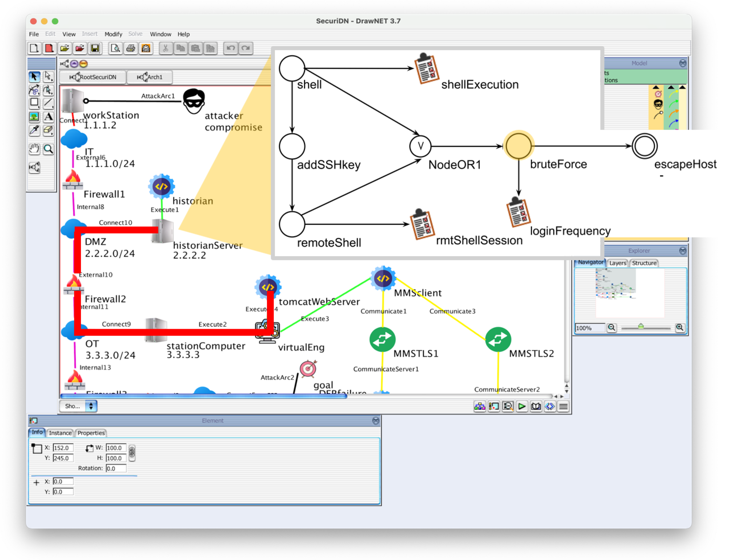Choose the eyedropper tool

(x=34, y=130)
